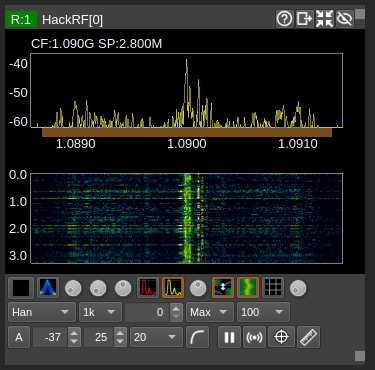Click the black square spectrum style button

tap(21, 288)
